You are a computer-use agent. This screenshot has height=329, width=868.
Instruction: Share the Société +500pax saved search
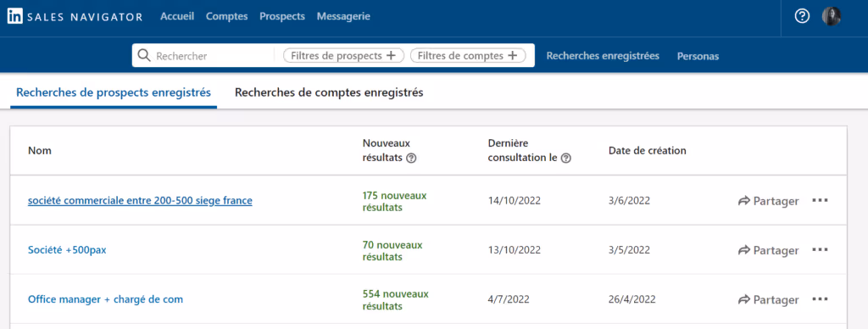768,250
